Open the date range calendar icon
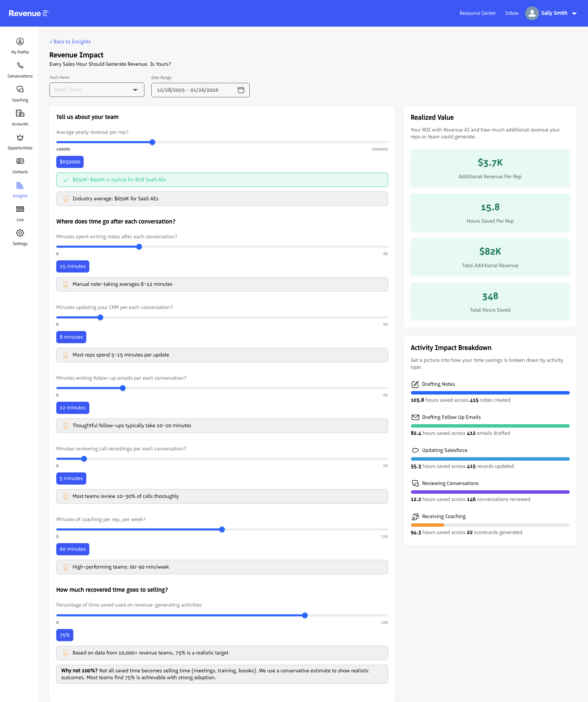 click(x=241, y=90)
